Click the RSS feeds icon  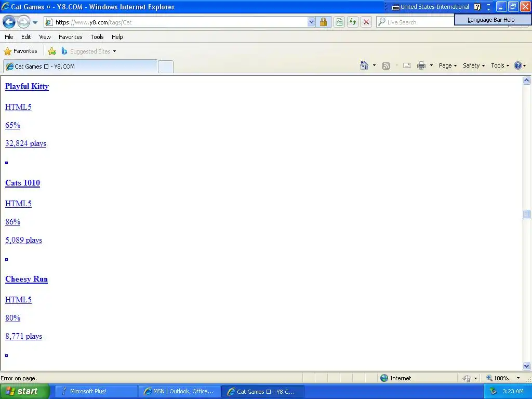pos(386,66)
